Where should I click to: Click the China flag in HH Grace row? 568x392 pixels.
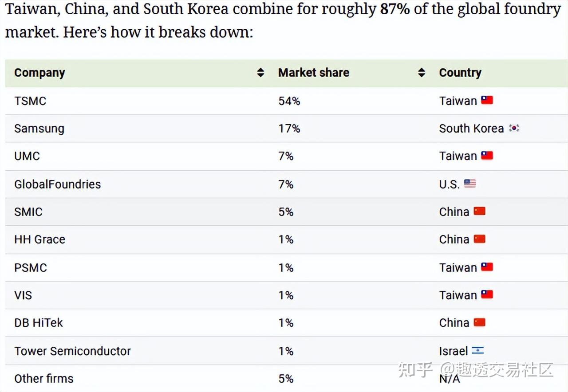coord(479,239)
